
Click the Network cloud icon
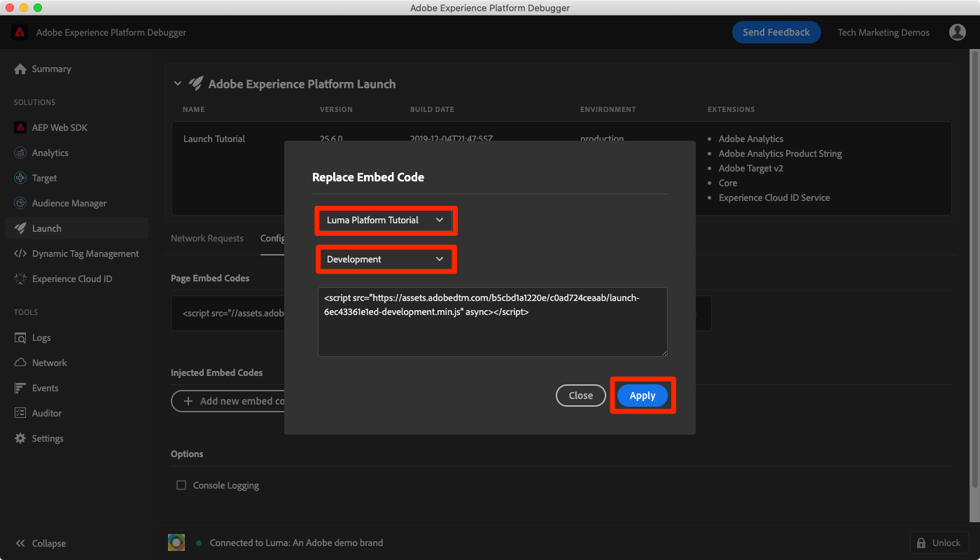coord(20,363)
